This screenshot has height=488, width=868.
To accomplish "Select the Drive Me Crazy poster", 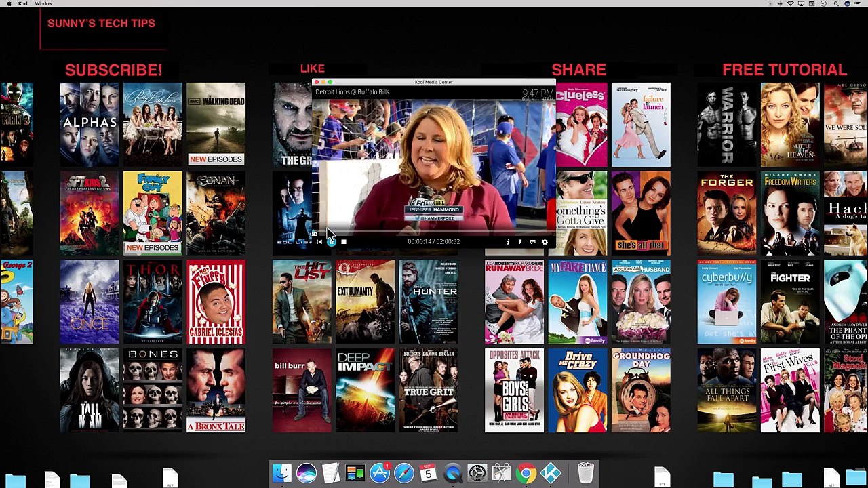I will (578, 390).
